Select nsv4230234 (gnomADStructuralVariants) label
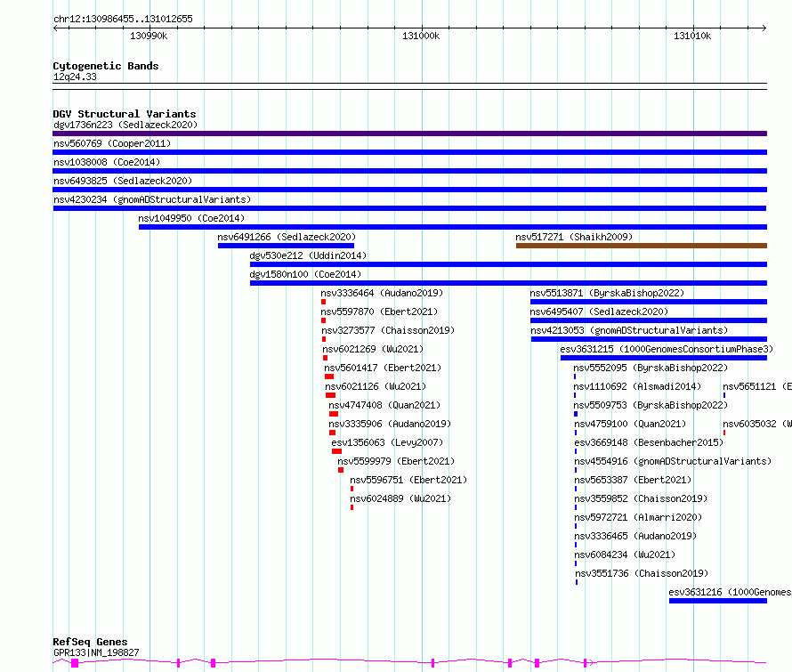The width and height of the screenshot is (792, 672). click(x=152, y=199)
